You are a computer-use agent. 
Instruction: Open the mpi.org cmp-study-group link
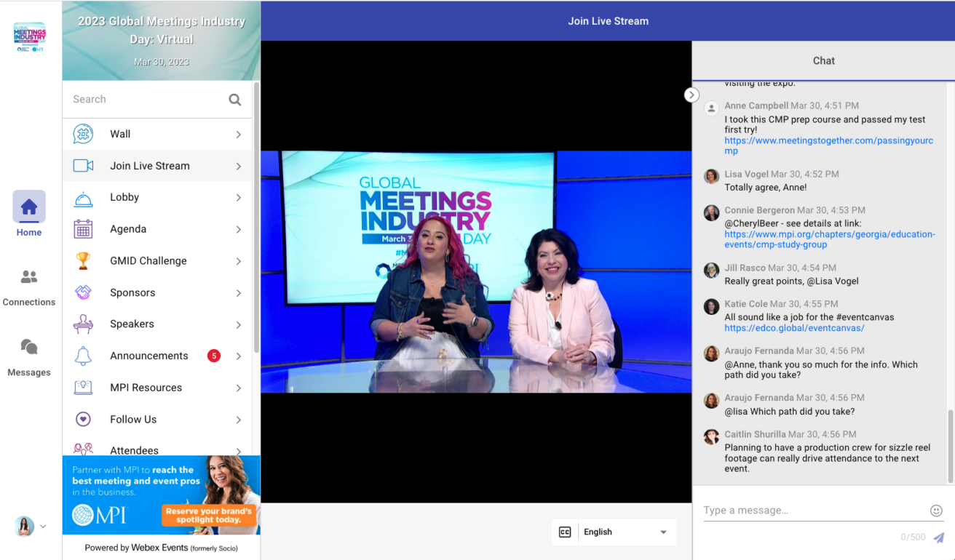coord(830,239)
